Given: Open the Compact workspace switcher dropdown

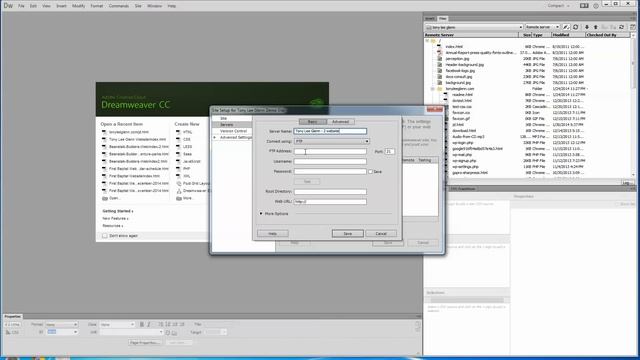Looking at the screenshot, I should pyautogui.click(x=559, y=6).
